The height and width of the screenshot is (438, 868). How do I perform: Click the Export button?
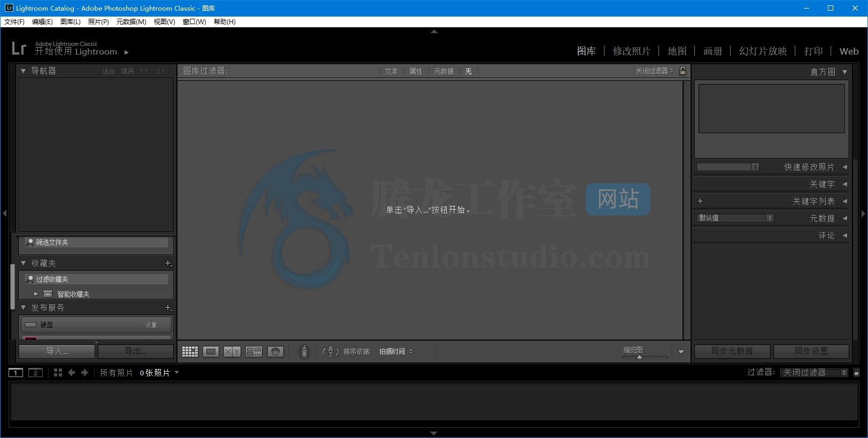click(136, 351)
